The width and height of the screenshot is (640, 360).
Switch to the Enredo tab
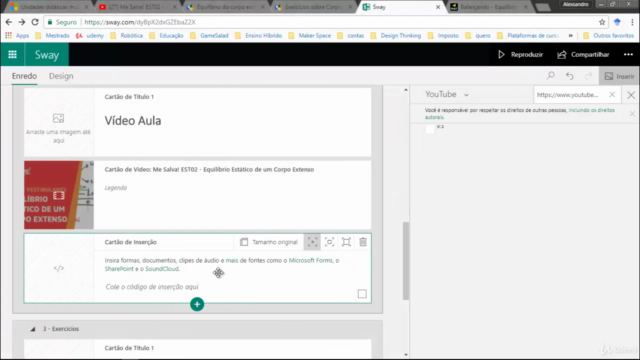point(24,76)
